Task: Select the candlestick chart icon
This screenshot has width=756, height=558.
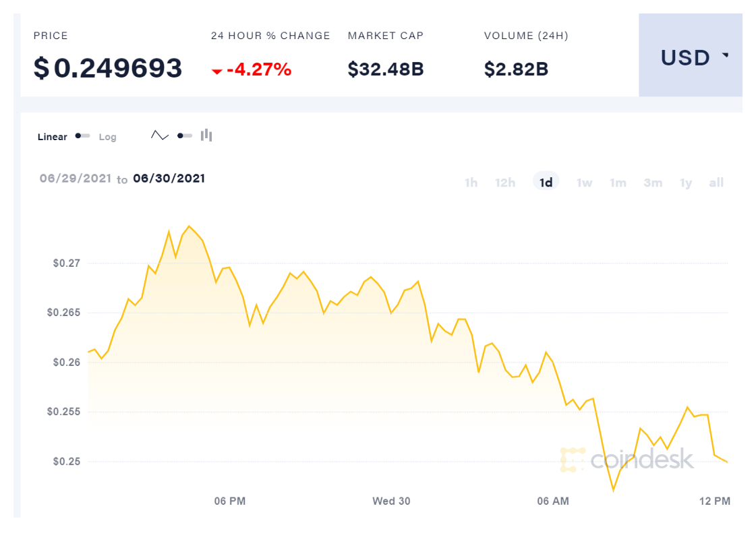Action: point(206,135)
